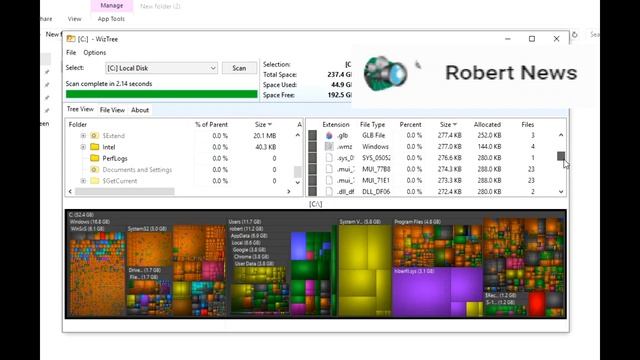Click the Files column header
The image size is (640, 360).
(x=528, y=124)
